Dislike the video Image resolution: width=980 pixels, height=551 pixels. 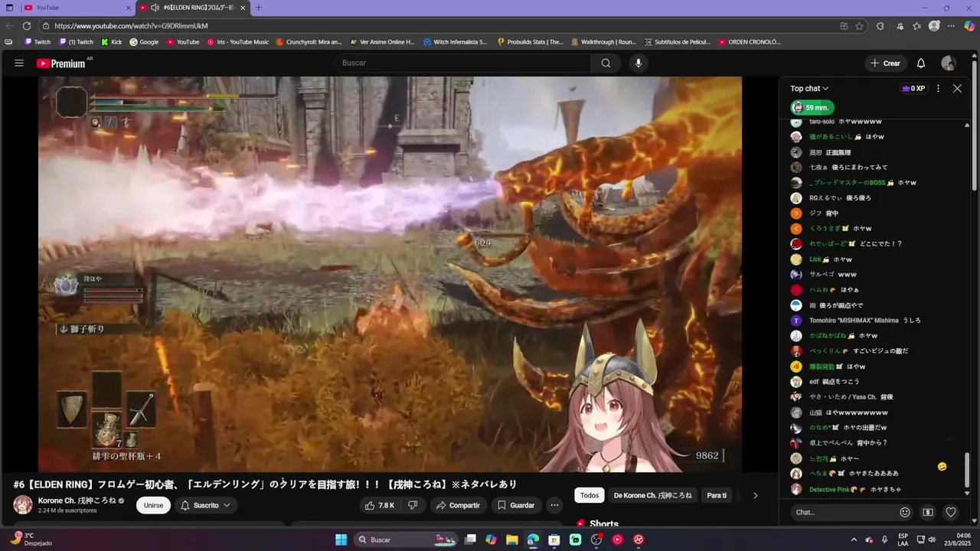(x=413, y=505)
